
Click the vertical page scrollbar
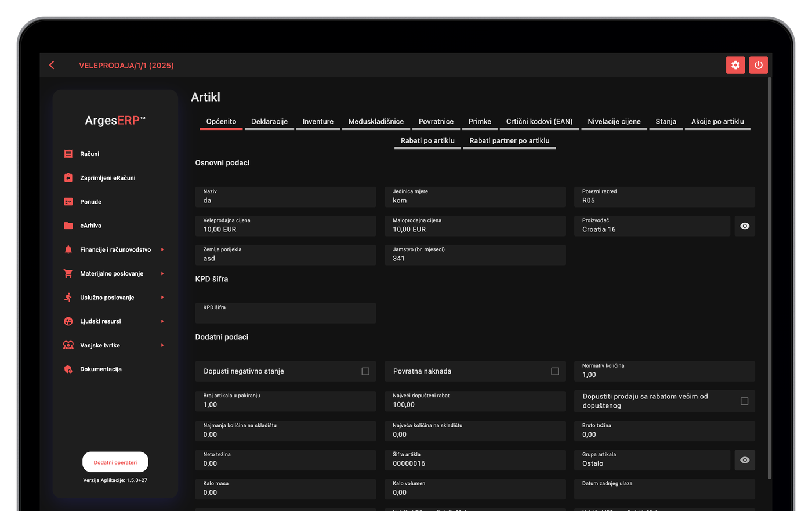(x=770, y=278)
